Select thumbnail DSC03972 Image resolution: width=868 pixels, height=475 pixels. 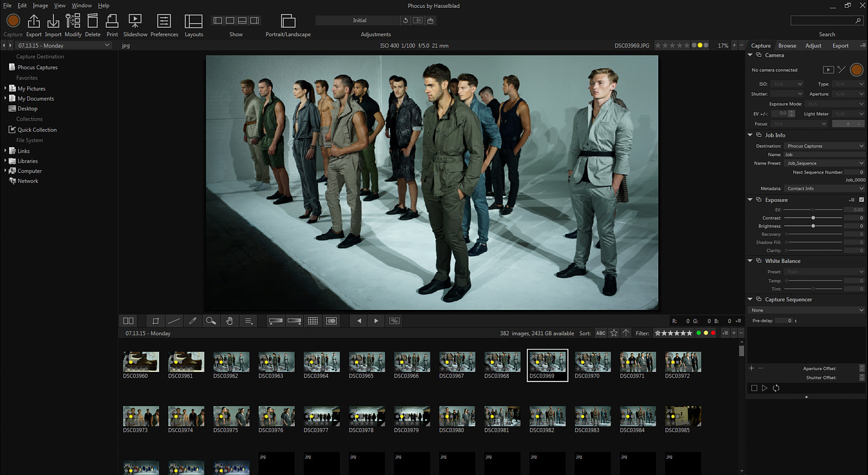[683, 362]
